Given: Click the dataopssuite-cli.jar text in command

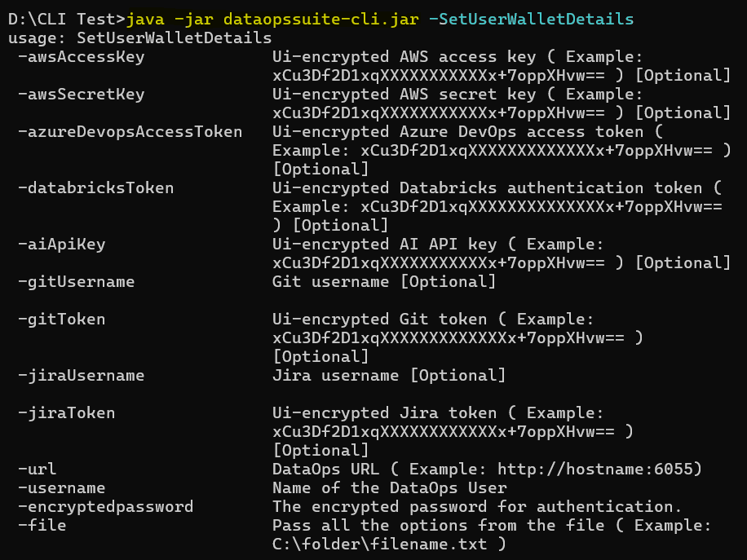Looking at the screenshot, I should coord(321,20).
